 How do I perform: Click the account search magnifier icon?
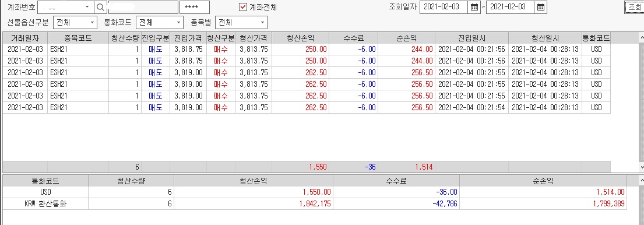point(100,7)
